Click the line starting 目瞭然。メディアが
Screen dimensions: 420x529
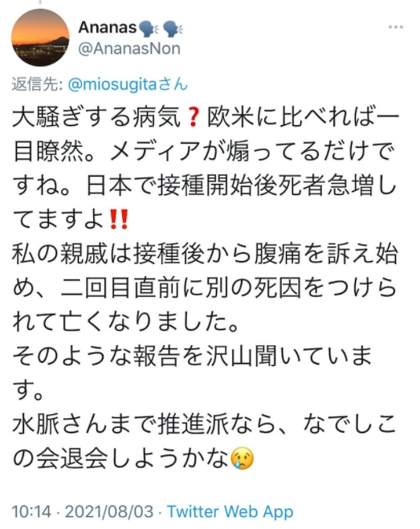click(204, 152)
